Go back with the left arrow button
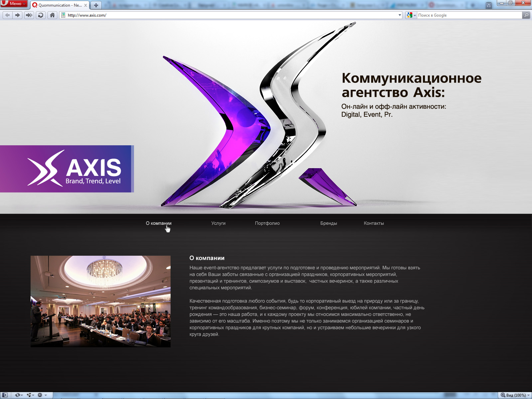Viewport: 532px width, 399px height. pyautogui.click(x=8, y=15)
